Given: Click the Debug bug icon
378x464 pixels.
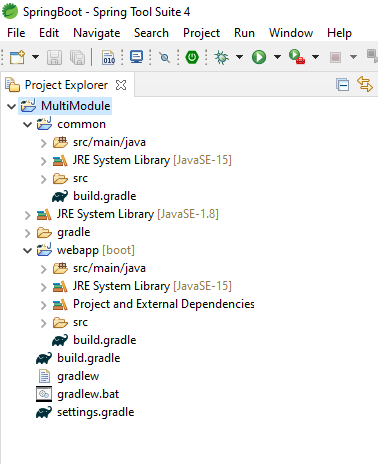Looking at the screenshot, I should pyautogui.click(x=222, y=57).
